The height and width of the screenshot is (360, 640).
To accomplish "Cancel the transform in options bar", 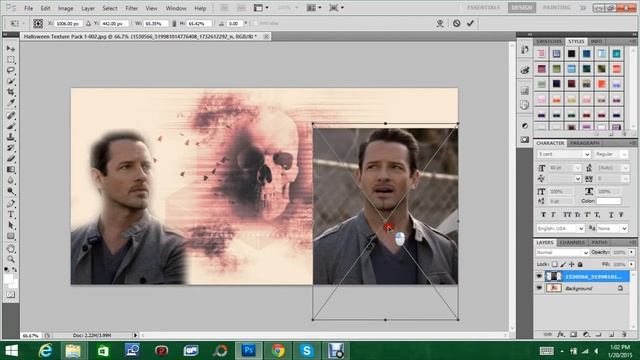I will click(456, 23).
